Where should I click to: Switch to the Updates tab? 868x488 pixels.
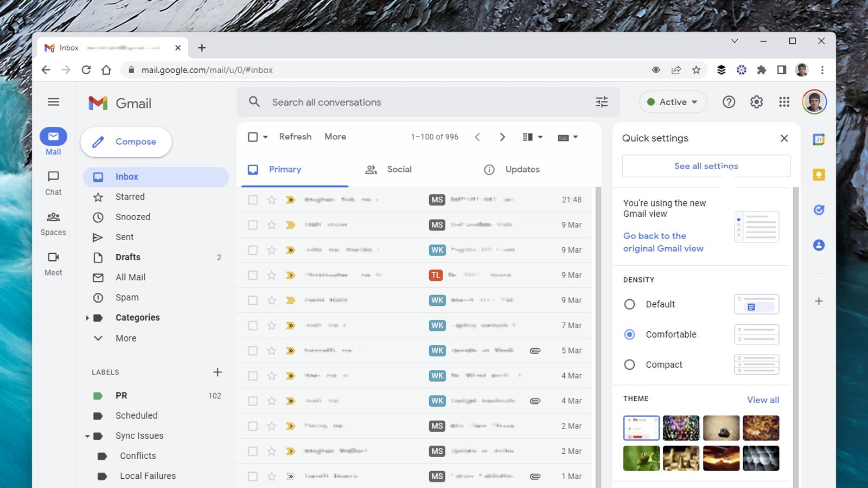click(512, 170)
